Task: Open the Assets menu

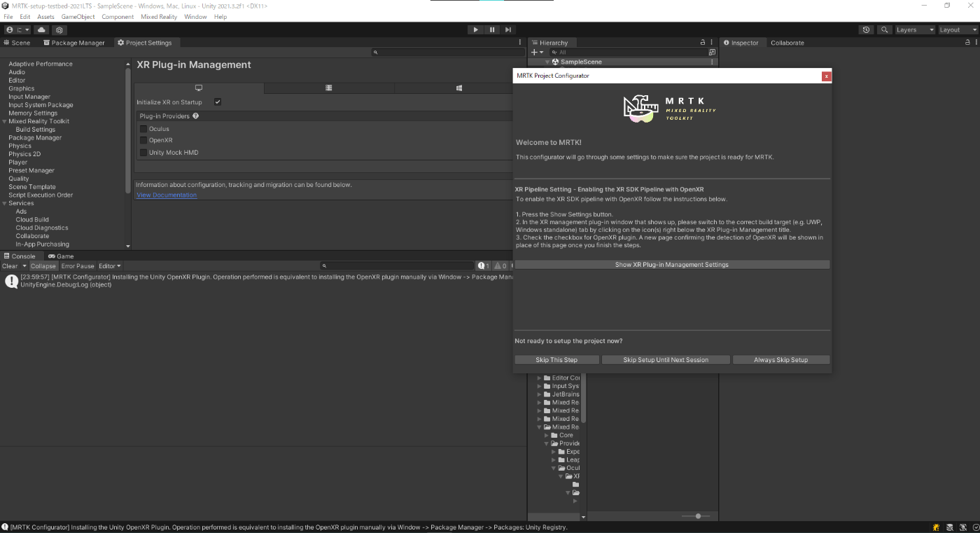Action: pos(45,17)
